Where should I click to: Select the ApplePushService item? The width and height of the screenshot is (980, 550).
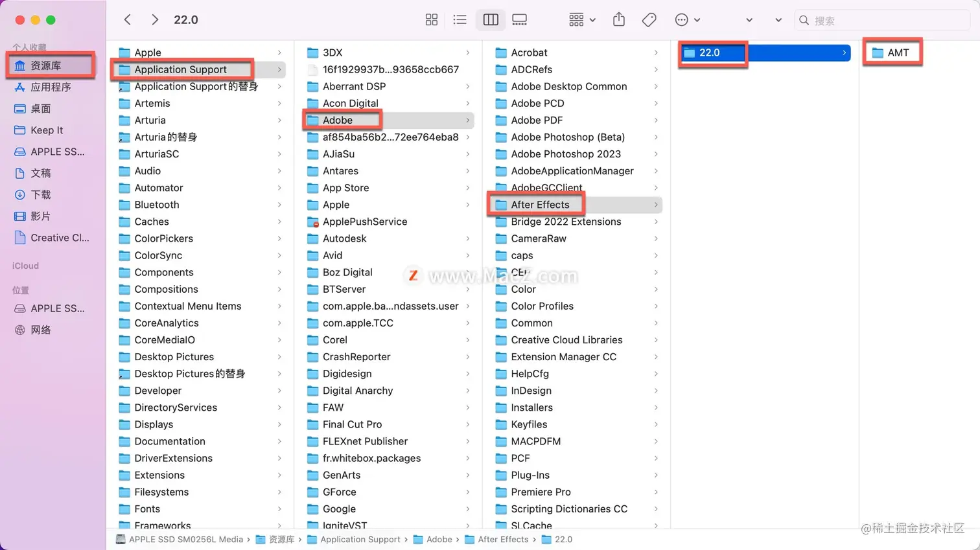click(365, 222)
